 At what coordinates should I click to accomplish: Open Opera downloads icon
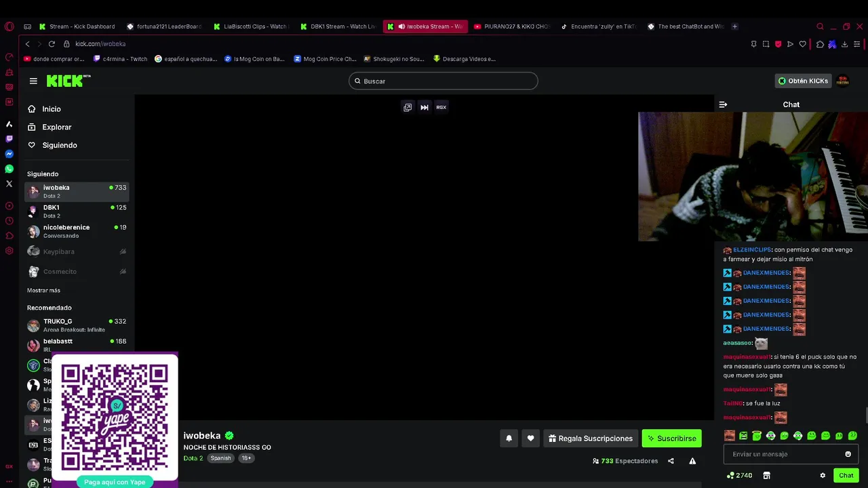[844, 44]
